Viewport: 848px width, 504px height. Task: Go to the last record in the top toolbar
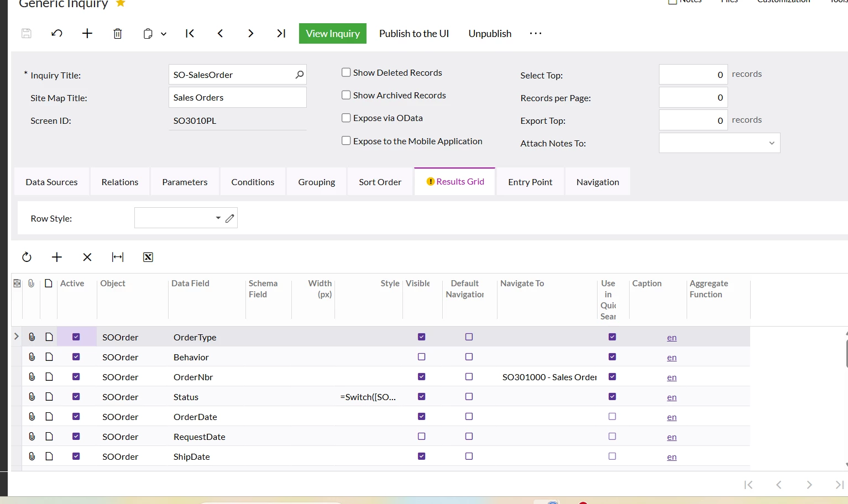click(x=281, y=33)
